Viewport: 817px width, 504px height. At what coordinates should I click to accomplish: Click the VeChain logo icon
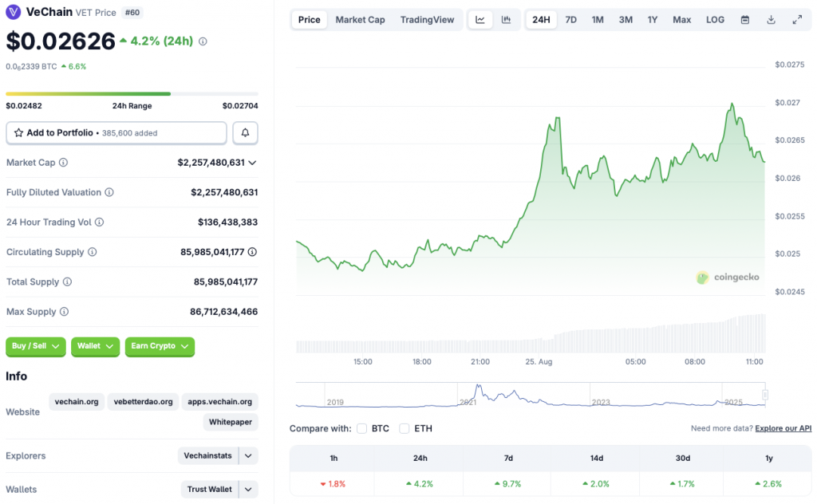point(13,12)
